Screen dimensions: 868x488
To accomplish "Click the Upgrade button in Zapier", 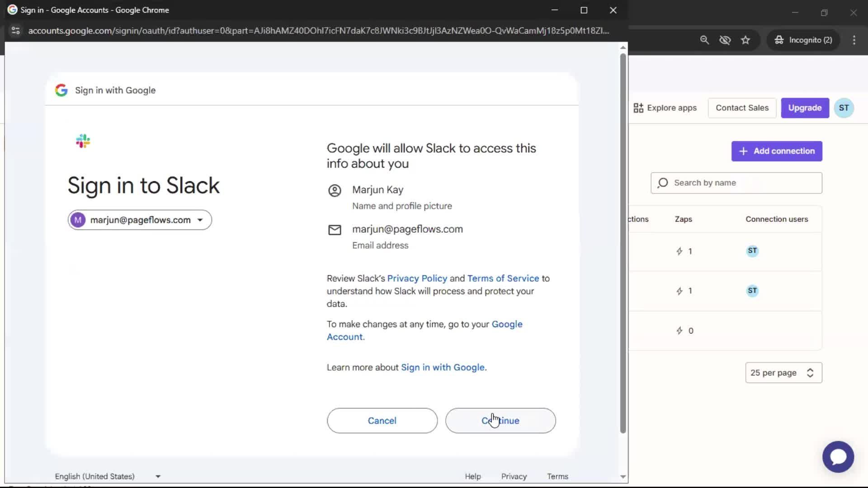I will [x=805, y=108].
